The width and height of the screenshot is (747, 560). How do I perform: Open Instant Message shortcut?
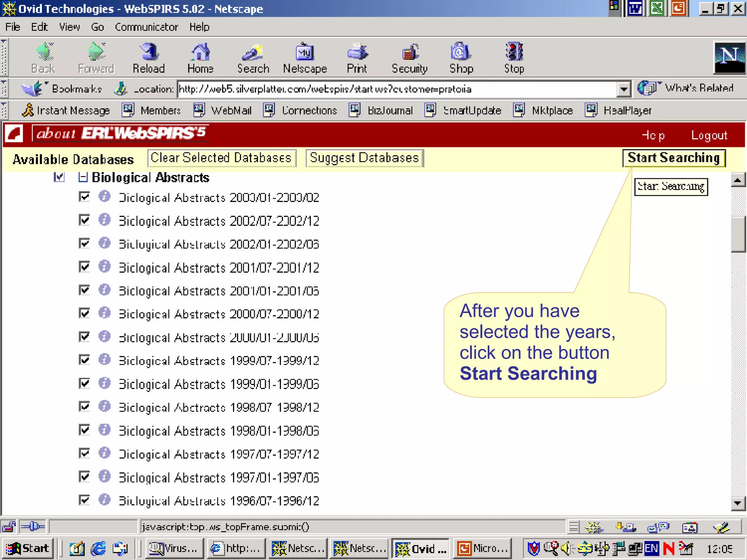tap(66, 110)
